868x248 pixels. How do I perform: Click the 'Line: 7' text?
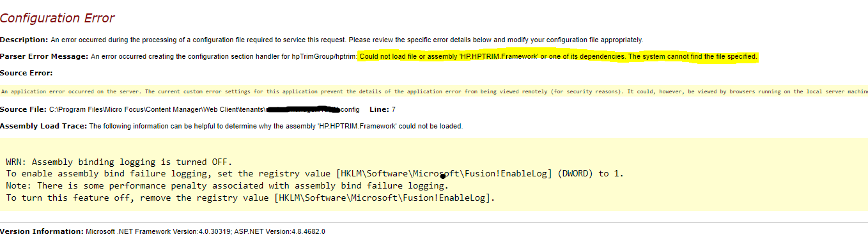[382, 109]
